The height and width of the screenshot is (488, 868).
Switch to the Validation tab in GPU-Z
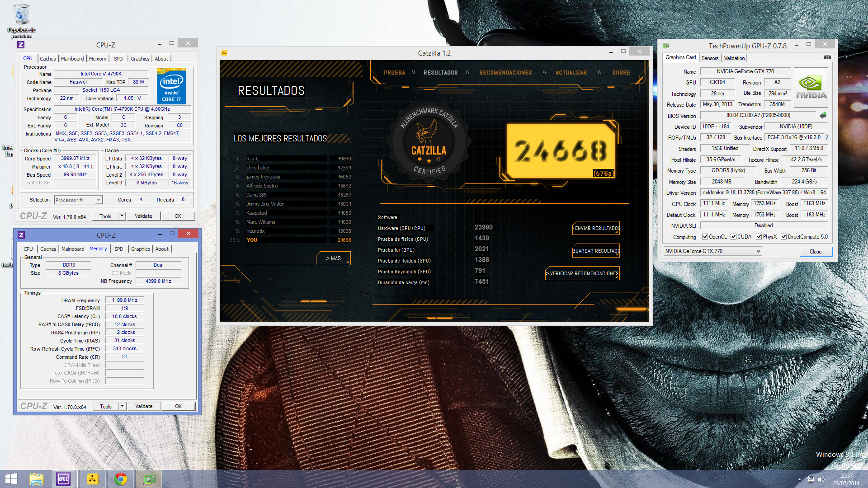point(734,58)
